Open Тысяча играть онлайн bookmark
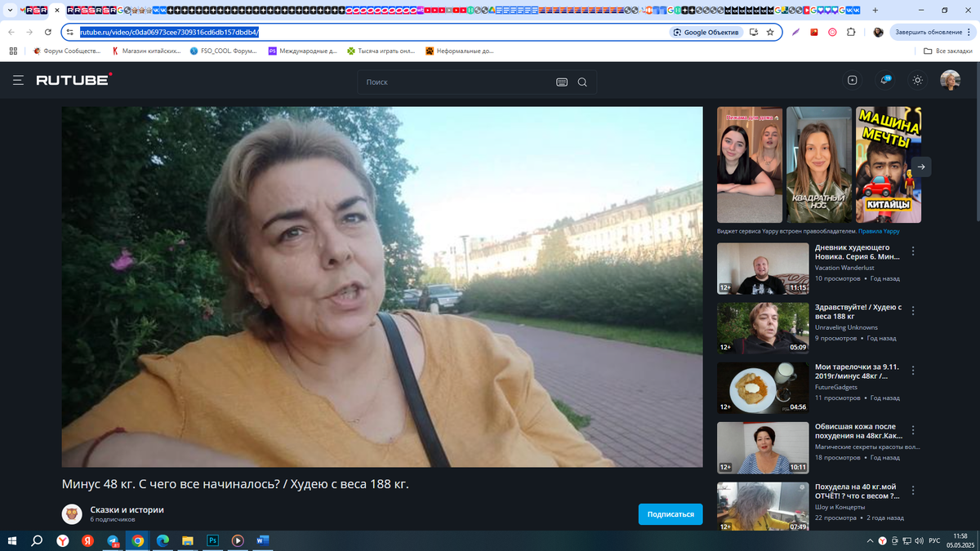The height and width of the screenshot is (551, 980). coord(381,51)
